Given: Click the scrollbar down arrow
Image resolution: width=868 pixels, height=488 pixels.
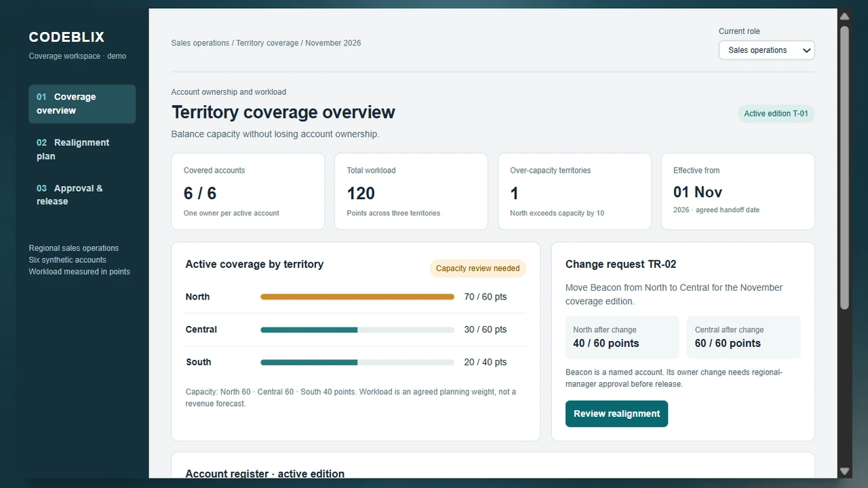Looking at the screenshot, I should 844,471.
